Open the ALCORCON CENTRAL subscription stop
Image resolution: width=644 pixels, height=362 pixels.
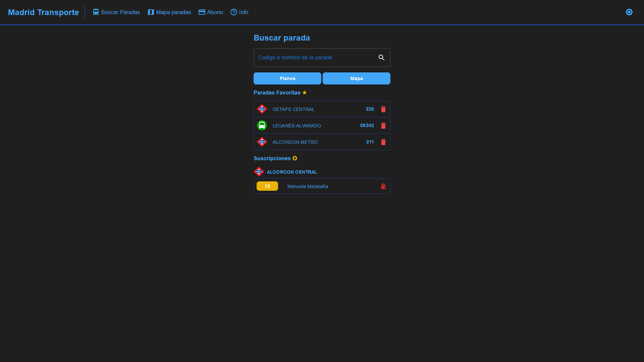(x=292, y=172)
